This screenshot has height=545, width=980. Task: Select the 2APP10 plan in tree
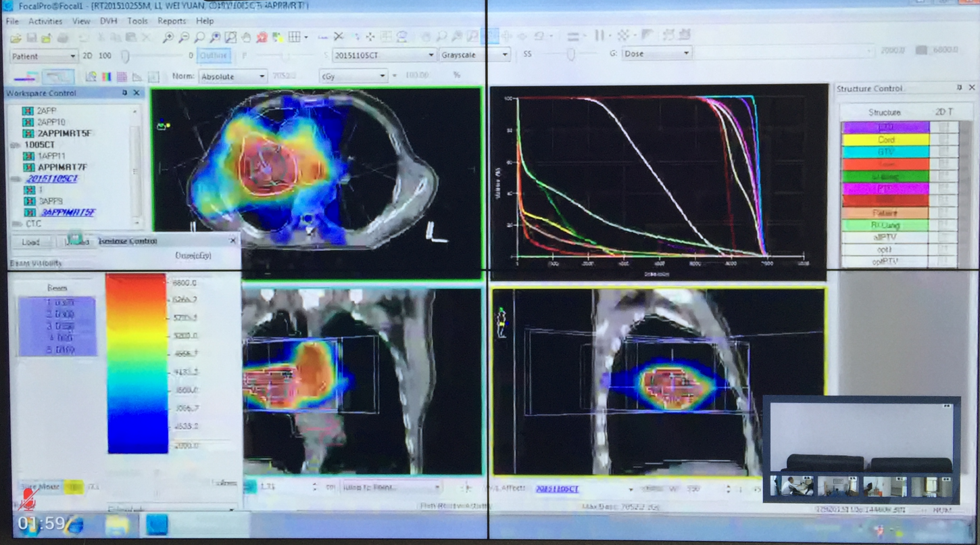(x=51, y=122)
